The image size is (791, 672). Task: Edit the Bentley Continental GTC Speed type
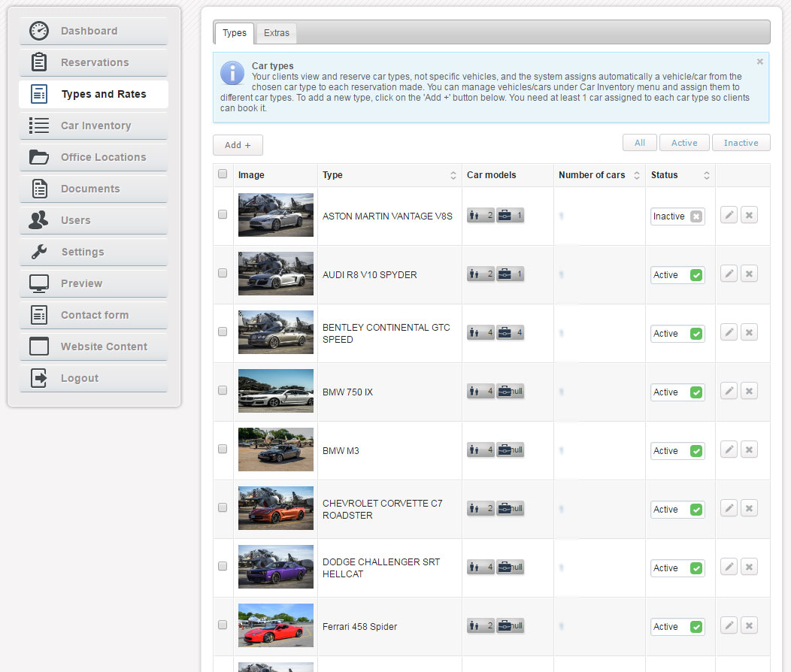pyautogui.click(x=729, y=332)
